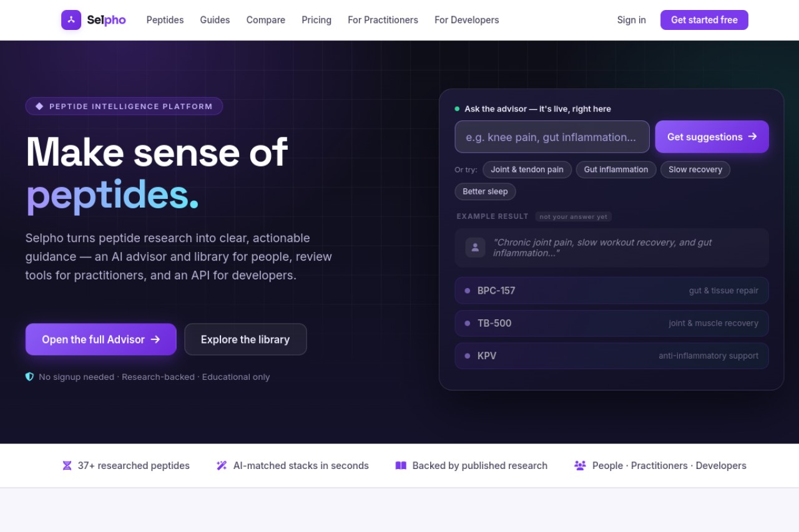This screenshot has height=532, width=799.
Task: Click the BPC-157 result row
Action: (612, 291)
